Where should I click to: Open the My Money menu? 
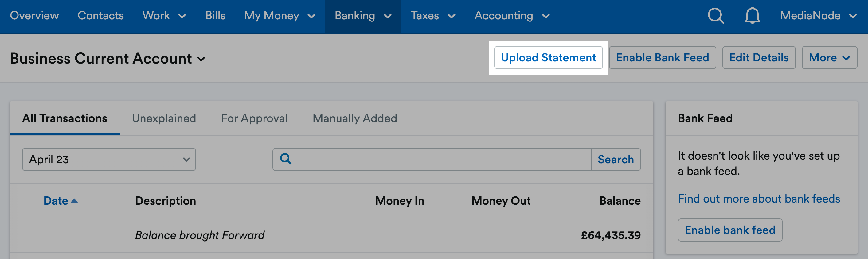[x=280, y=16]
